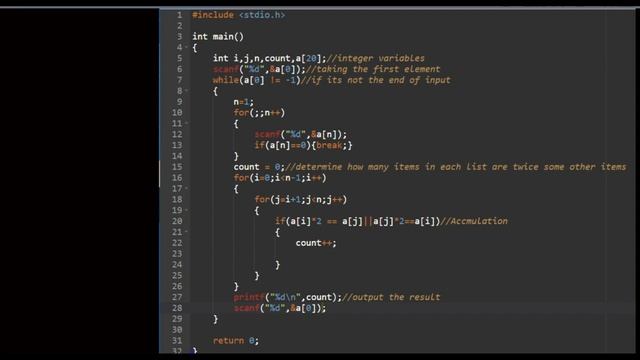Viewport: 640px width, 360px height.
Task: Collapse the while block fold at line 8
Action: (187, 91)
